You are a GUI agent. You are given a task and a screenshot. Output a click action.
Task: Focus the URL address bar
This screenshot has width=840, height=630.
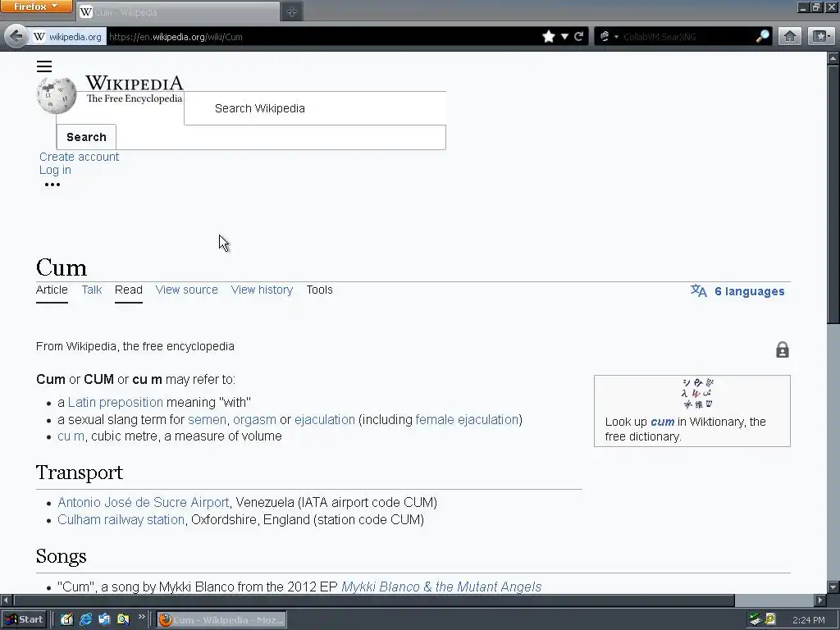point(322,37)
